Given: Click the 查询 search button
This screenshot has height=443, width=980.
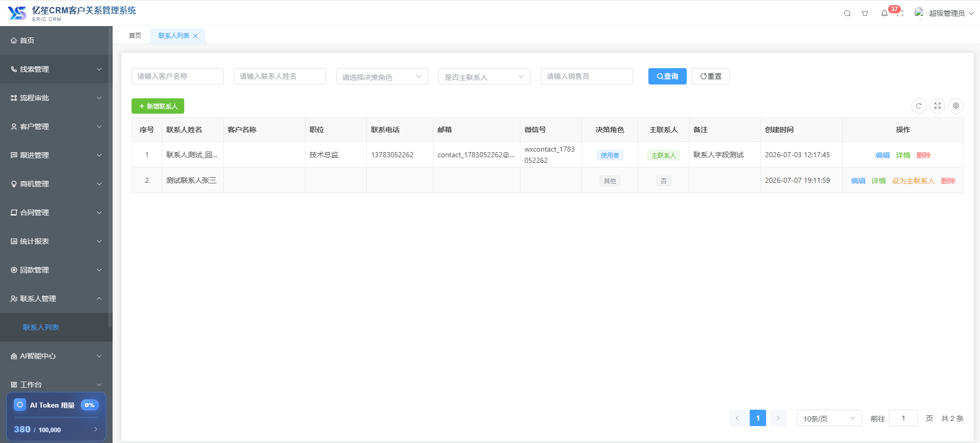Looking at the screenshot, I should [667, 76].
